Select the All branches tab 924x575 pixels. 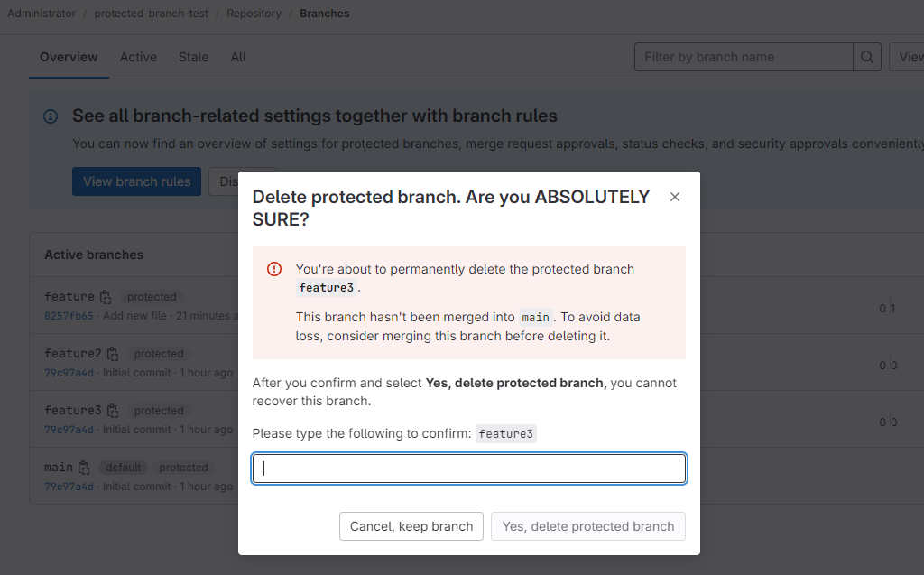pyautogui.click(x=238, y=57)
